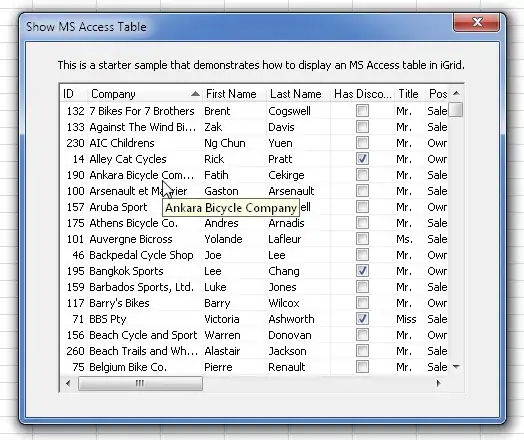Viewport: 524px width, 440px height.
Task: Sort by First Name column header
Action: (x=234, y=94)
